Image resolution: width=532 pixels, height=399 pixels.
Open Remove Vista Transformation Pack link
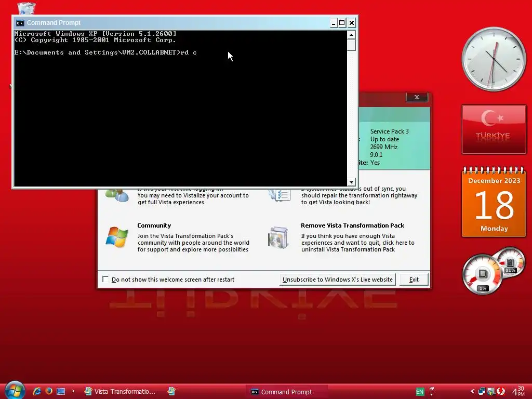tap(353, 225)
